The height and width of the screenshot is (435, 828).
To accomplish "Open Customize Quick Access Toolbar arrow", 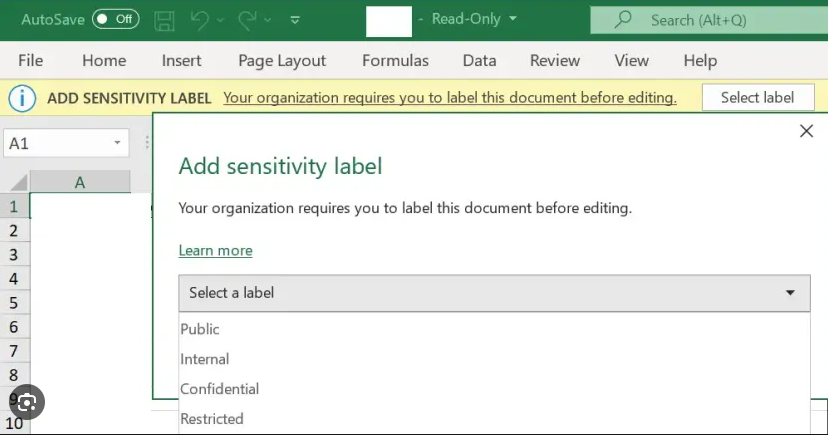I will (295, 21).
